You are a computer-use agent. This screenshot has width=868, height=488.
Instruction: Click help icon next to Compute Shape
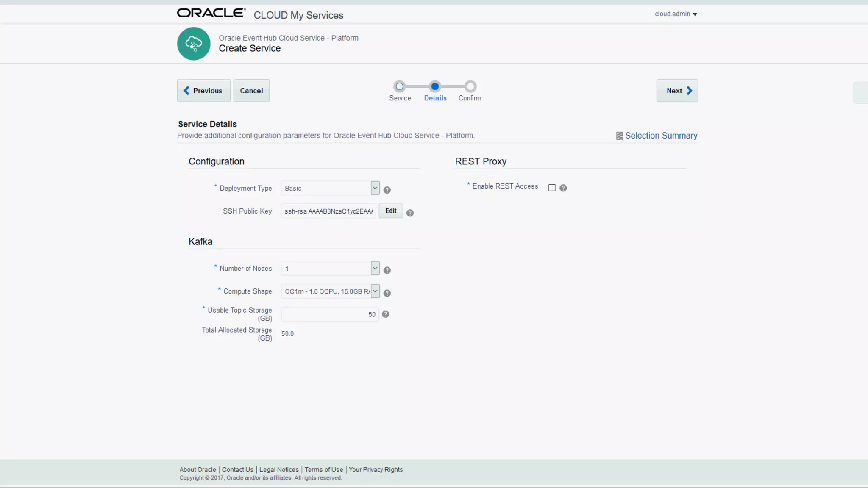[387, 293]
